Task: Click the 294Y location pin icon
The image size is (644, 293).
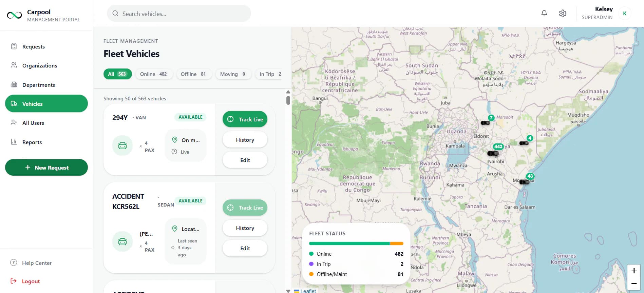Action: coord(175,140)
